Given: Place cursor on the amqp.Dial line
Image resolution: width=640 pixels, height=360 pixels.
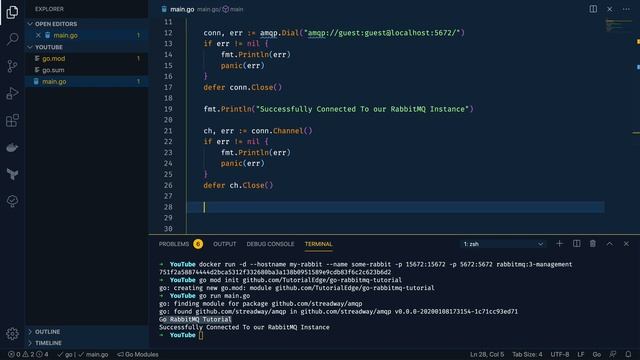Looking at the screenshot, I should pyautogui.click(x=334, y=33).
